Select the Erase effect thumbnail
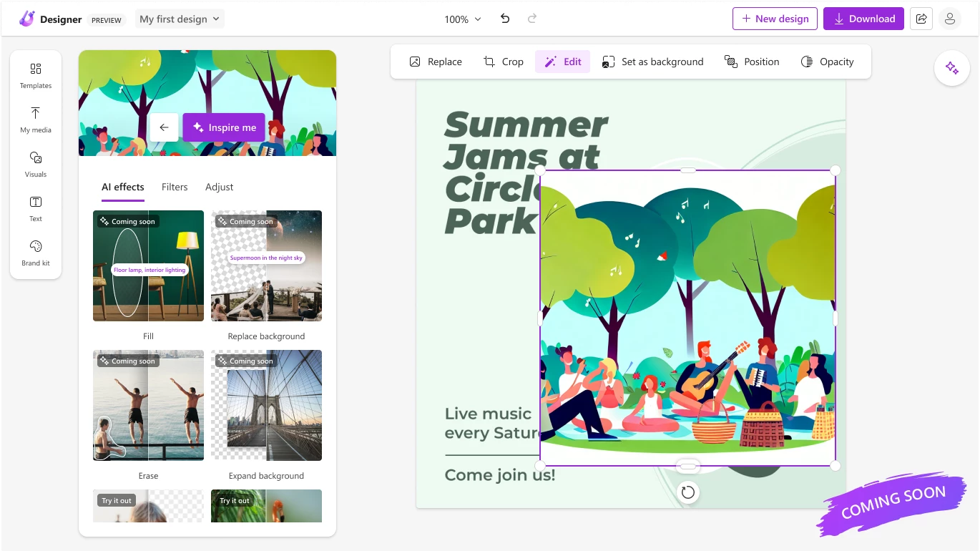The height and width of the screenshot is (551, 980). coord(148,405)
